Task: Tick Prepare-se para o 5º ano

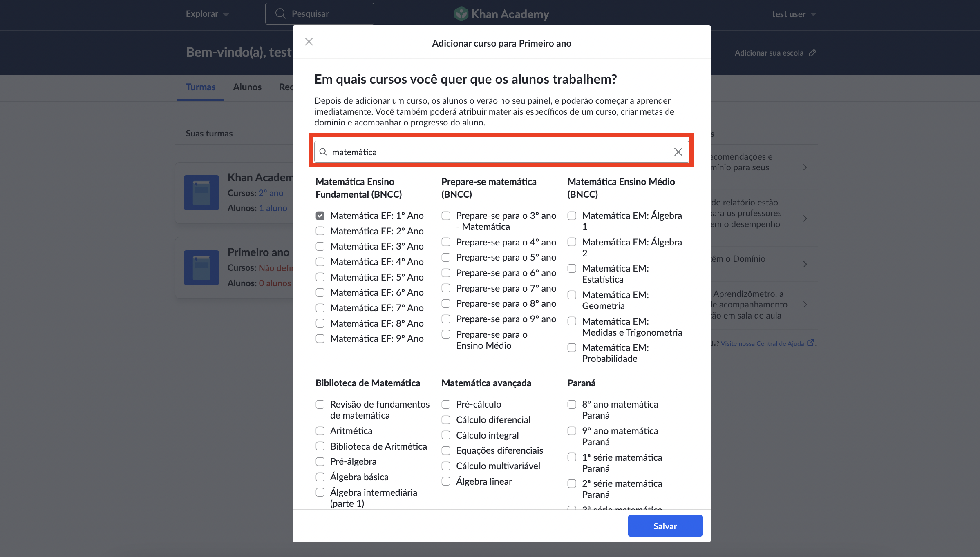Action: pyautogui.click(x=446, y=257)
